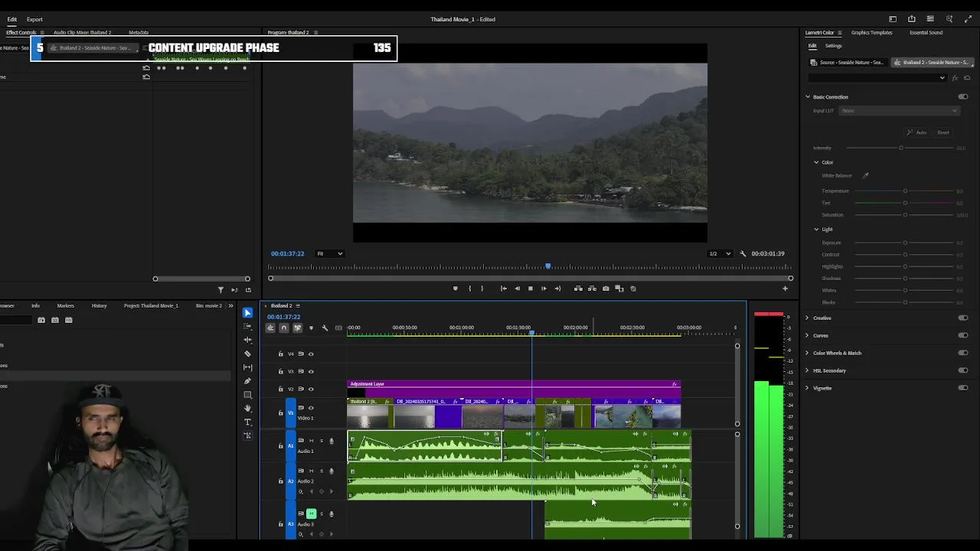The width and height of the screenshot is (980, 551).
Task: Open Input LUT dropdown
Action: tap(899, 111)
